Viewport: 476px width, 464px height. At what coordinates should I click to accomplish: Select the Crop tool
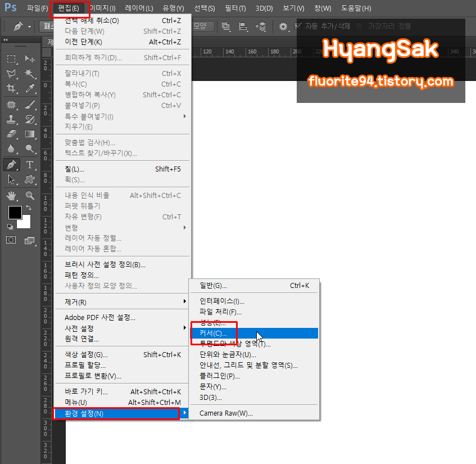pos(11,88)
